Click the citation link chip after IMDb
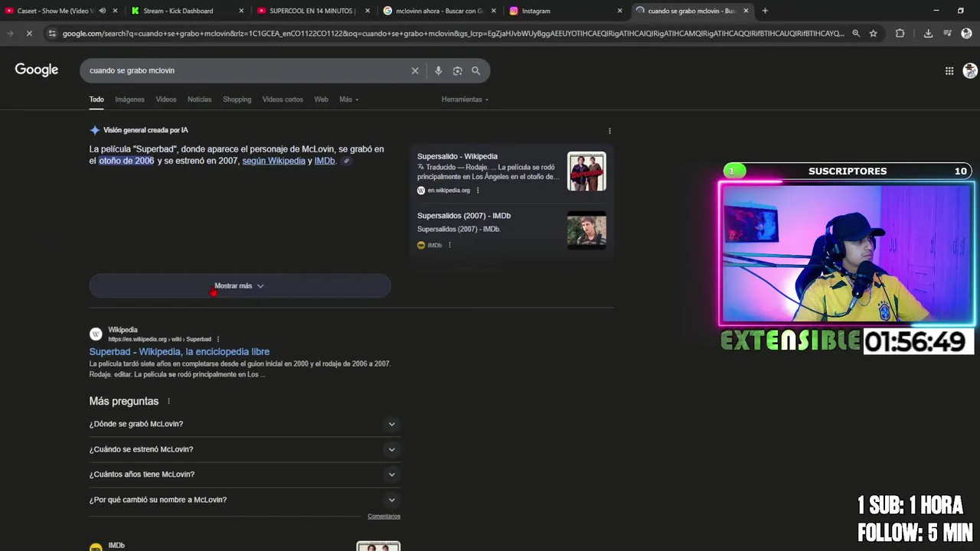This screenshot has width=980, height=551. (346, 161)
